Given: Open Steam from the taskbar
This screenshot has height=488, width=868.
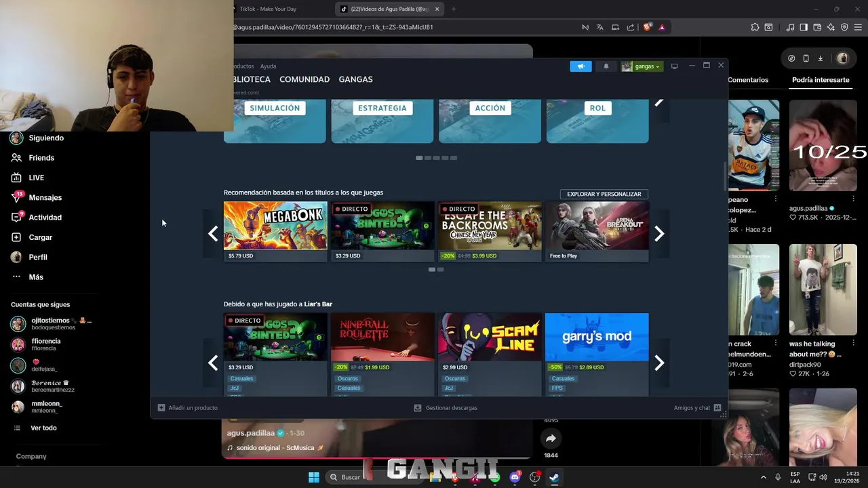Looking at the screenshot, I should coord(554,477).
